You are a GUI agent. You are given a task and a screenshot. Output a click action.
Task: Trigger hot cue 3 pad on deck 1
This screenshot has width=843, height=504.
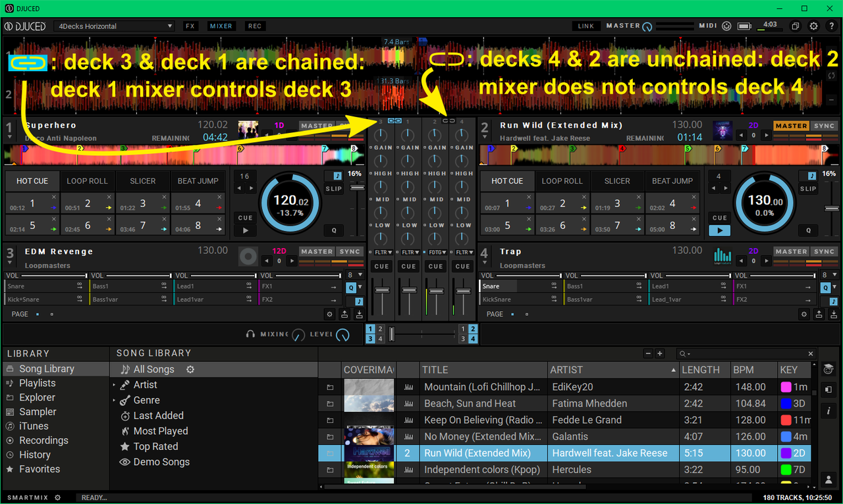point(143,203)
